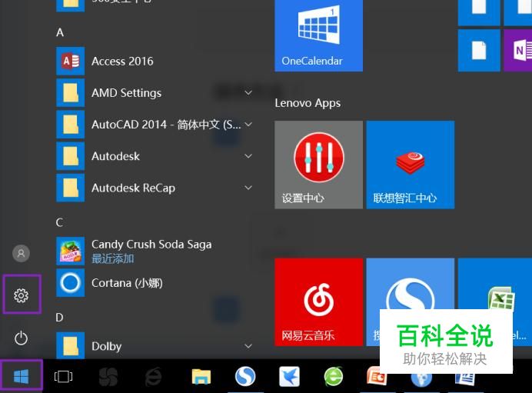The image size is (532, 393).
Task: Expand the Dolby folder
Action: pyautogui.click(x=248, y=346)
